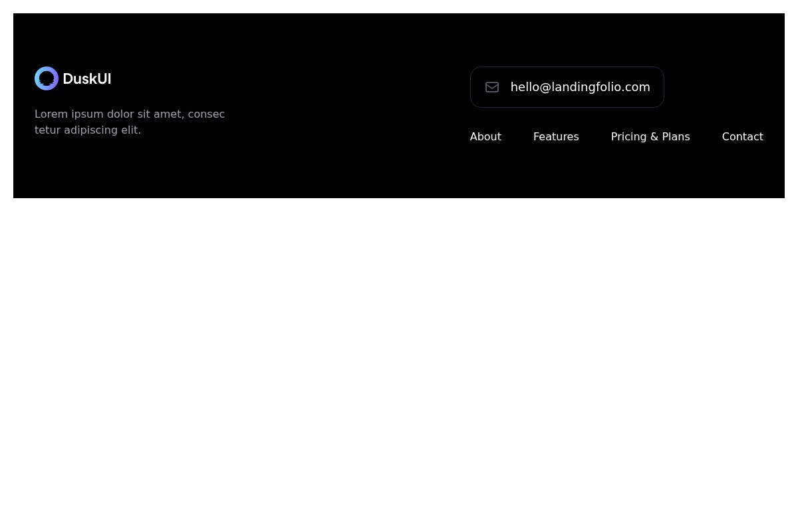Click the dark center of the DuskUI ring logo
The image size is (798, 532).
pos(47,78)
